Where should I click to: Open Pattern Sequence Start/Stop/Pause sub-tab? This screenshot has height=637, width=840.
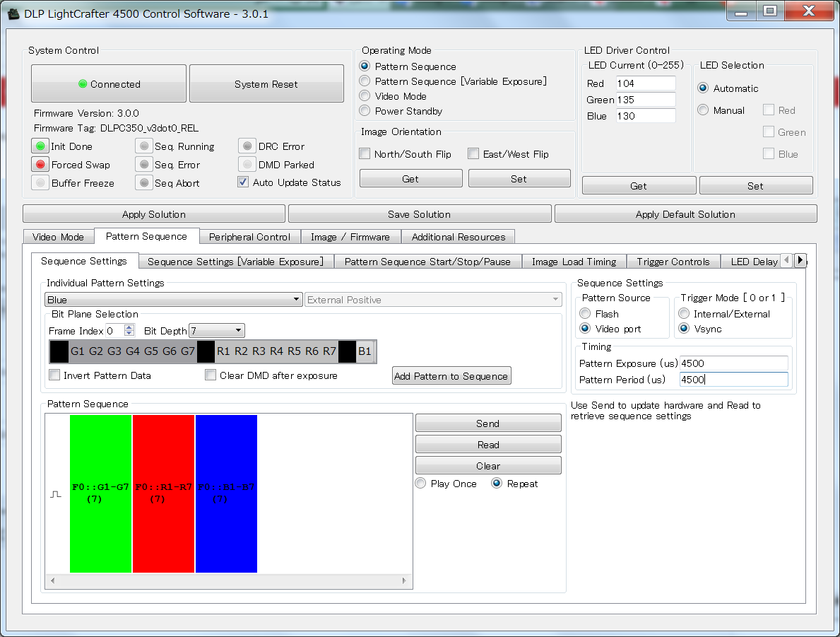click(427, 261)
